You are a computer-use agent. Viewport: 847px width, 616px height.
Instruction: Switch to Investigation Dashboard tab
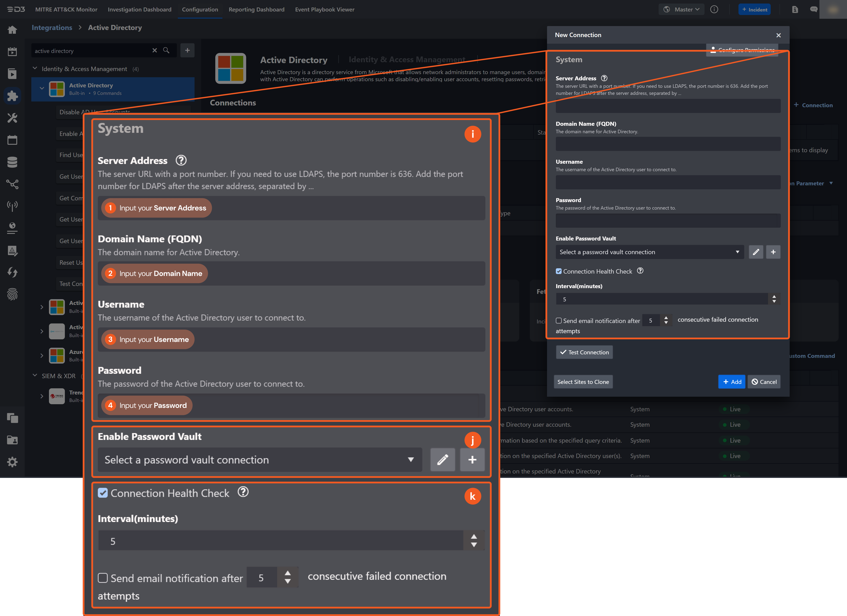tap(139, 9)
